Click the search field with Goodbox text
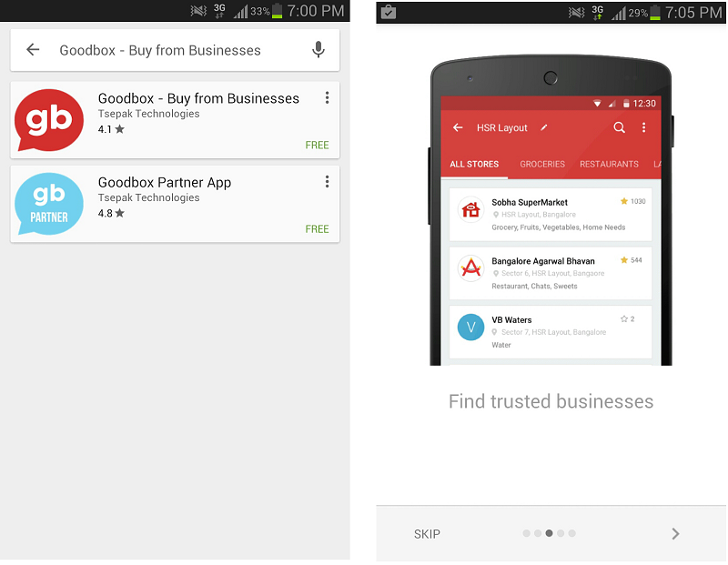Viewport: 728px width, 565px height. point(175,50)
